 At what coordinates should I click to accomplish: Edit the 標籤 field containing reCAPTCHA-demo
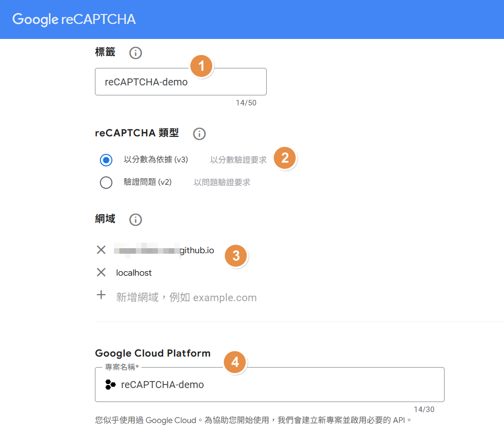pos(181,81)
